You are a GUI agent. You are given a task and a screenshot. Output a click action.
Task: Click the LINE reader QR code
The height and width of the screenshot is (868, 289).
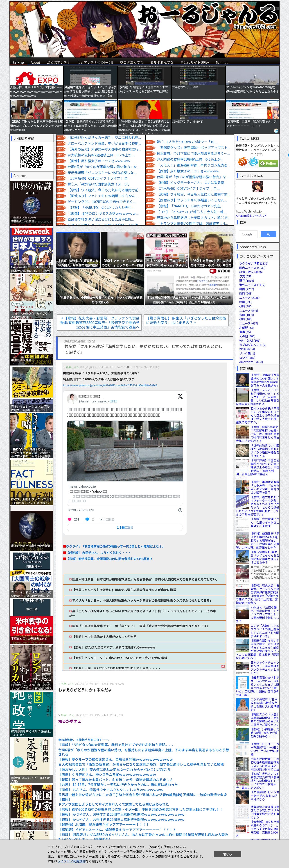(x=32, y=157)
